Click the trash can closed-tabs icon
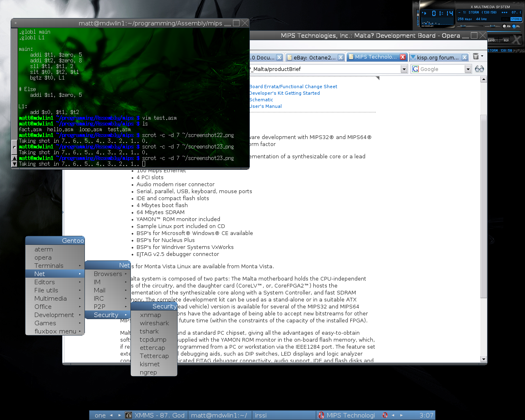The image size is (525, 420). (476, 57)
